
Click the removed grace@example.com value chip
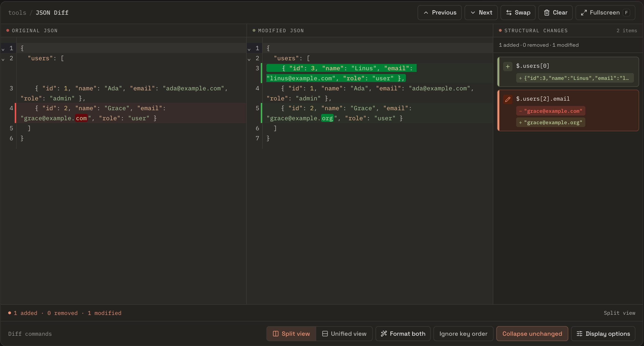pos(551,111)
